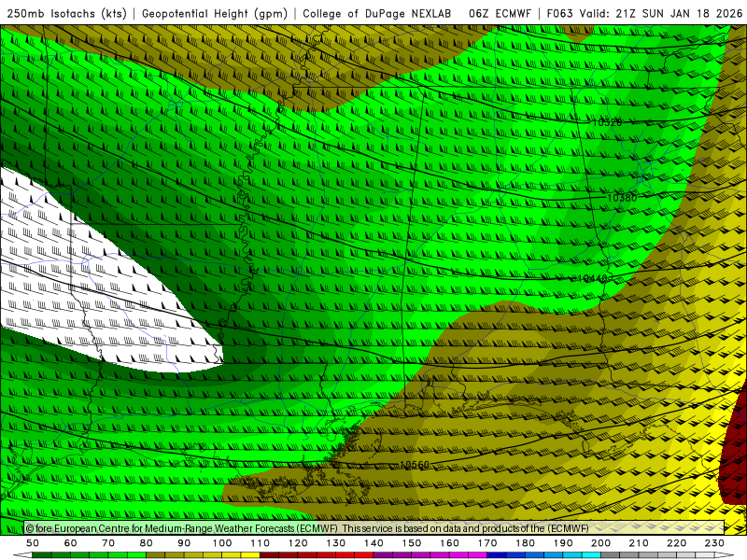Click the 10560 height contour label

(415, 464)
